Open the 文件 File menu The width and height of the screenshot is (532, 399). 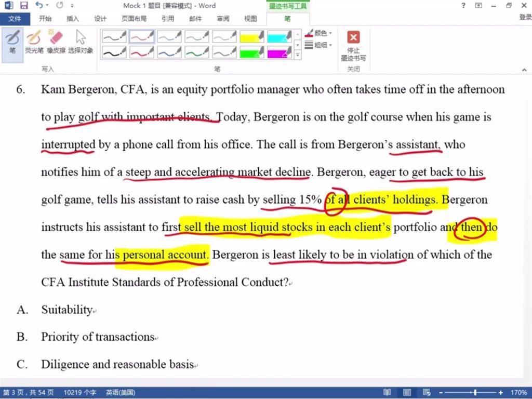[15, 19]
